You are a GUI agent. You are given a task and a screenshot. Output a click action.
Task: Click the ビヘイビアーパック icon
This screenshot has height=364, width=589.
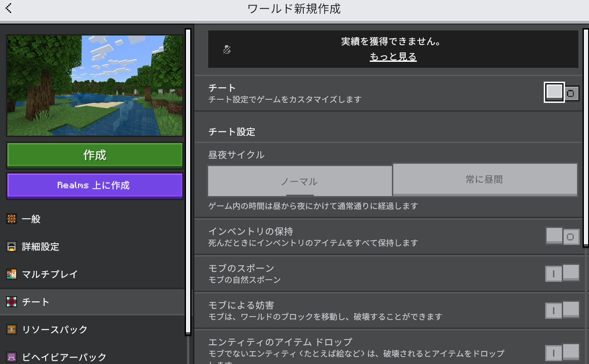click(12, 357)
